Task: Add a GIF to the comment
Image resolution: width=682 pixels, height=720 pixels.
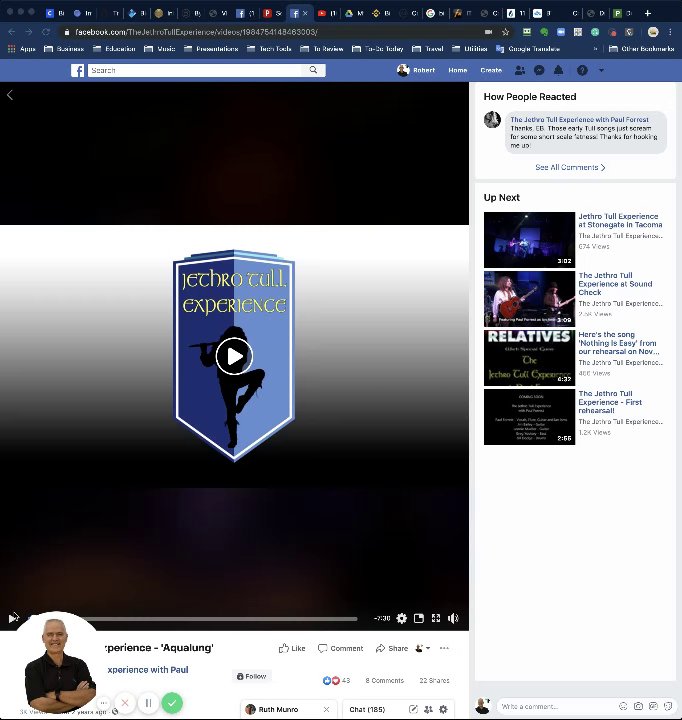Action: 653,706
